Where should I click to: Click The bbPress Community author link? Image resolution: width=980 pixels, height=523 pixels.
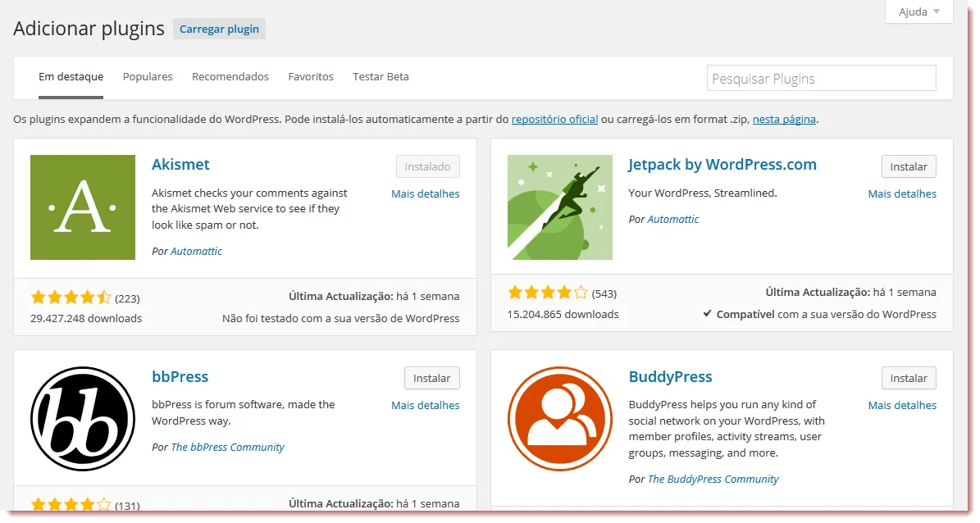pyautogui.click(x=227, y=448)
